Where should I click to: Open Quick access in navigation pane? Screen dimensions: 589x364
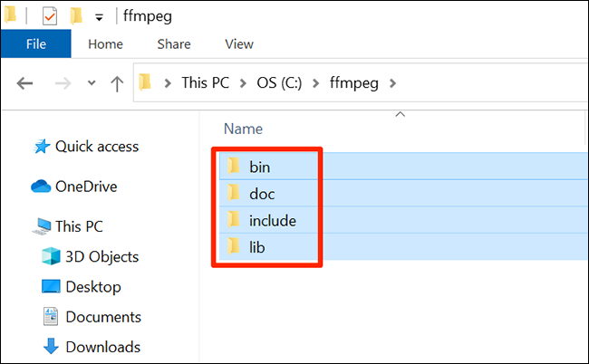point(96,146)
